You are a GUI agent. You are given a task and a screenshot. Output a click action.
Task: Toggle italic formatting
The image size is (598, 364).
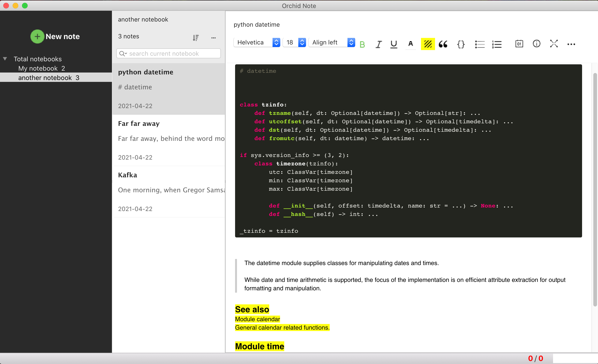click(x=378, y=44)
